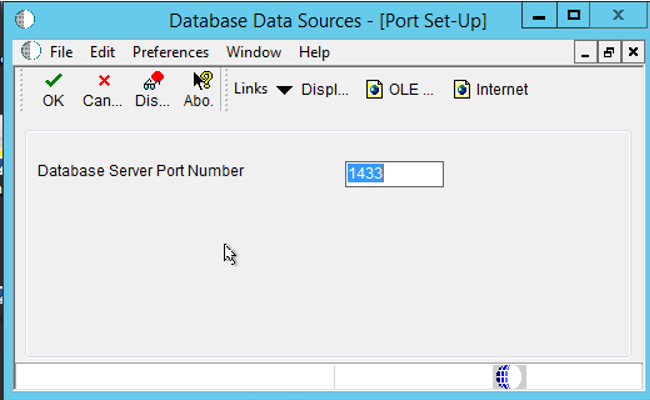Expand the Links dropdown arrow
650x400 pixels.
click(x=284, y=90)
